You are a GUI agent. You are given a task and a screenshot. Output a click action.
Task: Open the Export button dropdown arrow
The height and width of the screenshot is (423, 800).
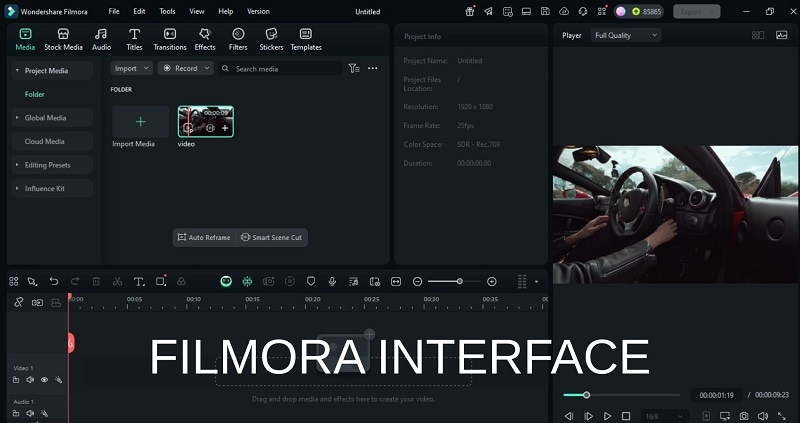712,12
